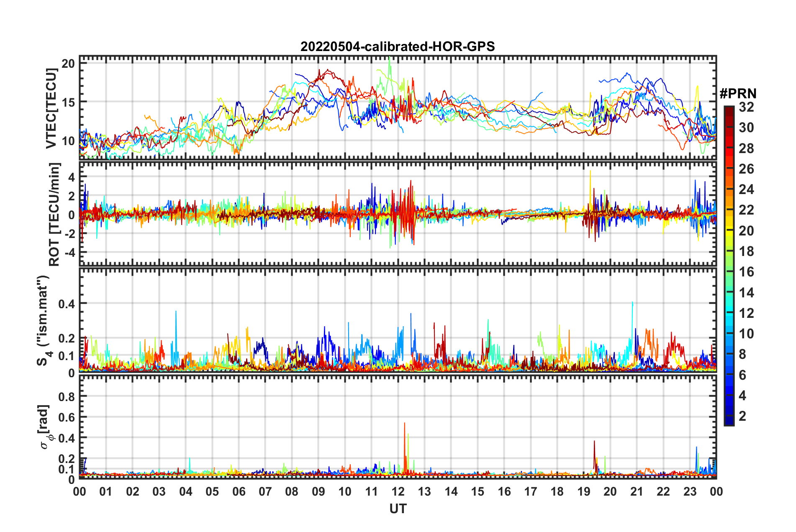
Task: Click the "32" tick on the PRN colorbar
Action: tap(746, 107)
